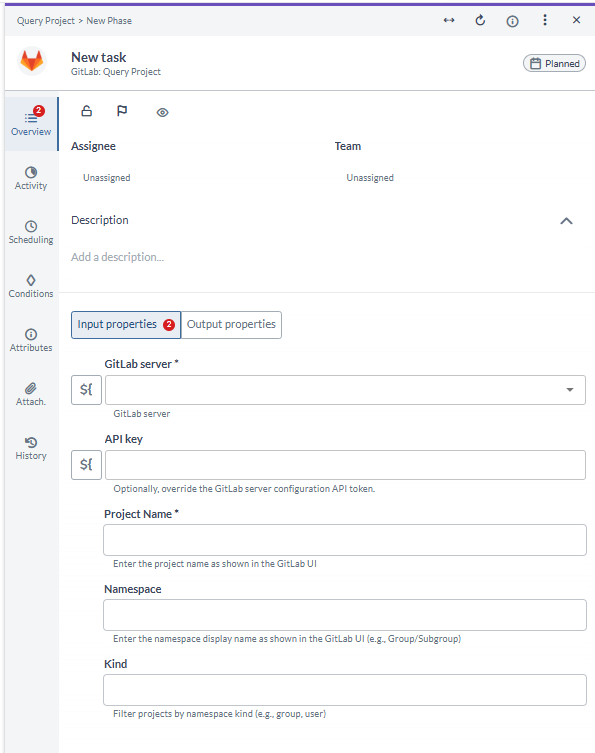Select the Input properties tab
This screenshot has height=753, width=595.
click(x=126, y=325)
